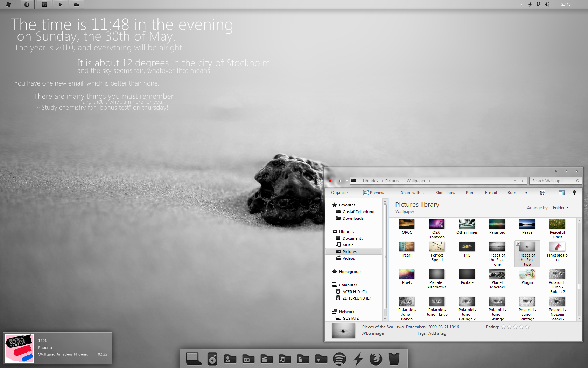Toggle the Explorer preview pane icon
Screen dimensions: 588x368
(562, 193)
